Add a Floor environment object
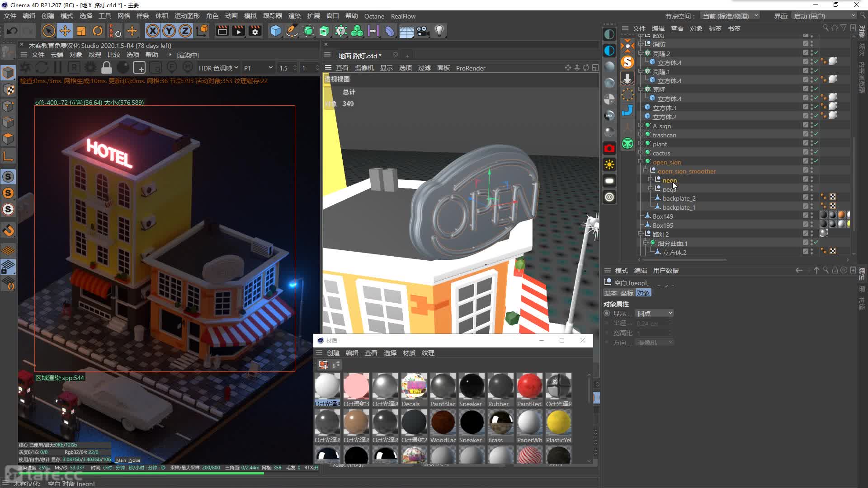Screen dimensions: 868x488 406,31
